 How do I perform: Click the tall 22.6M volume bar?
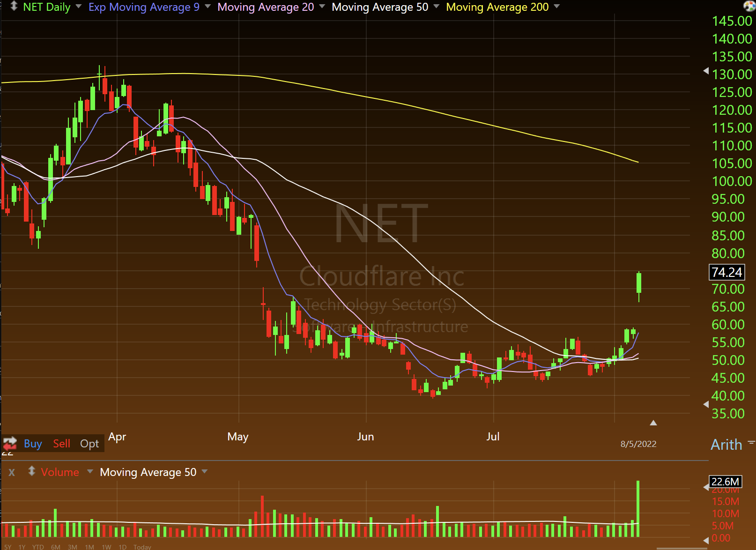(638, 509)
